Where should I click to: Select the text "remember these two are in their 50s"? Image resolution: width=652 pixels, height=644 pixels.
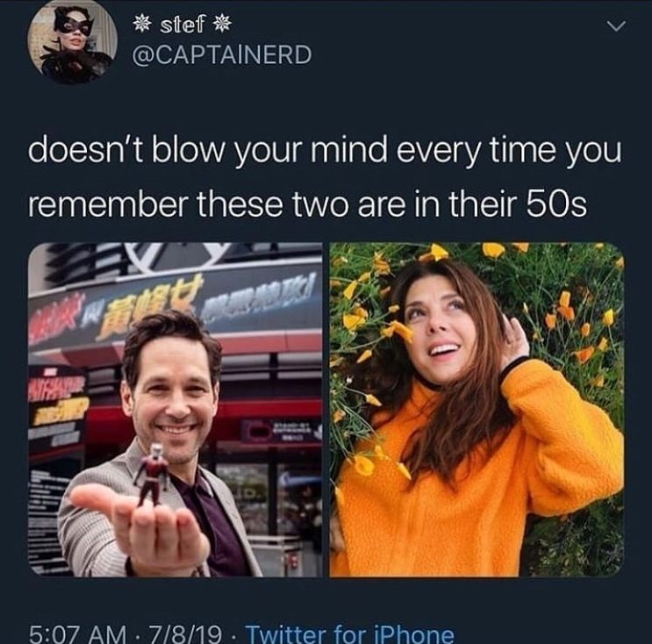[x=307, y=204]
